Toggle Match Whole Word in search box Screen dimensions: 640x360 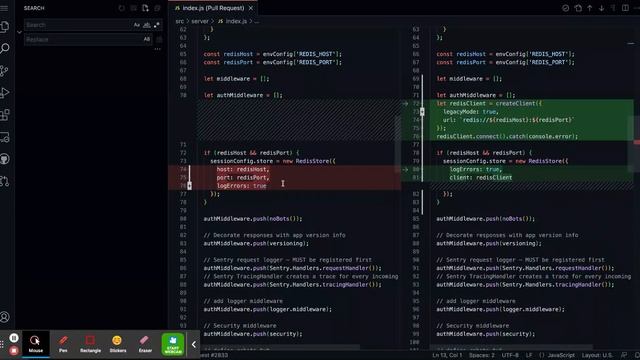147,25
